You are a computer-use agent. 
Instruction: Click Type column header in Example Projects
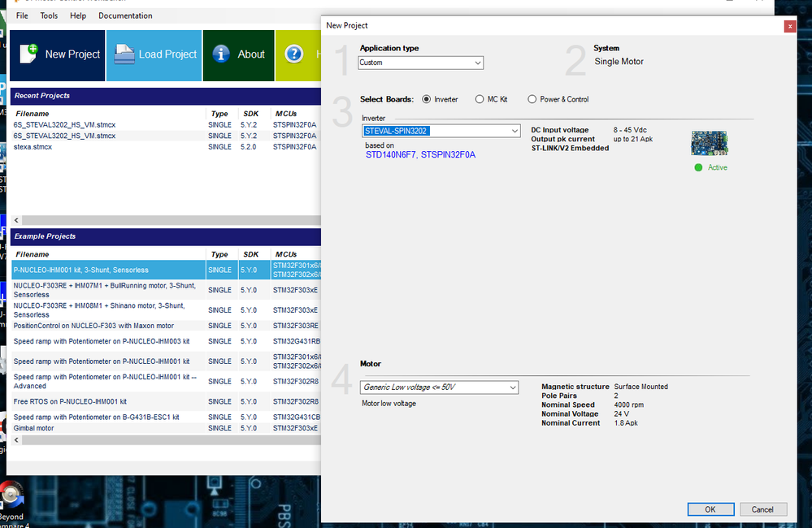tap(219, 255)
